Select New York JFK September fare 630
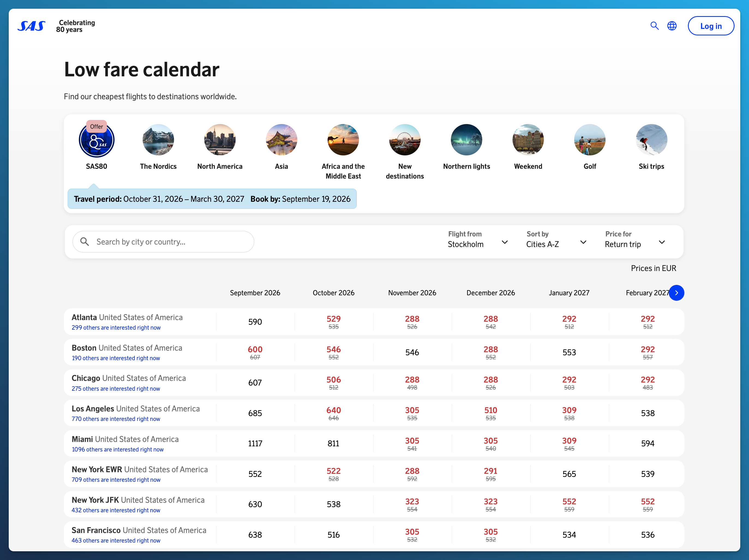Screen dimensions: 749x560 coord(255,504)
